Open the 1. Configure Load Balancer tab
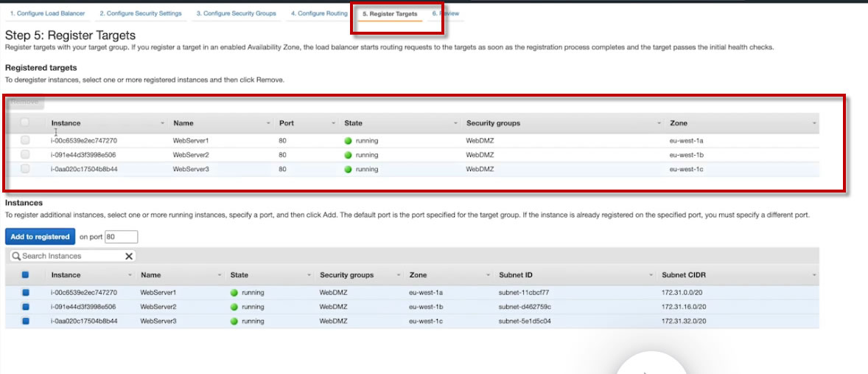The width and height of the screenshot is (868, 374). [x=47, y=13]
